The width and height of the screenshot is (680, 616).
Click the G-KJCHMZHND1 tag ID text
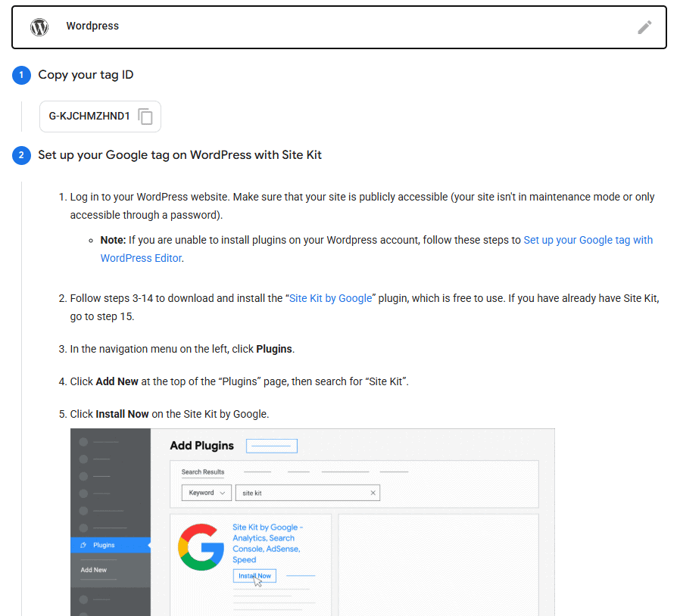click(89, 117)
